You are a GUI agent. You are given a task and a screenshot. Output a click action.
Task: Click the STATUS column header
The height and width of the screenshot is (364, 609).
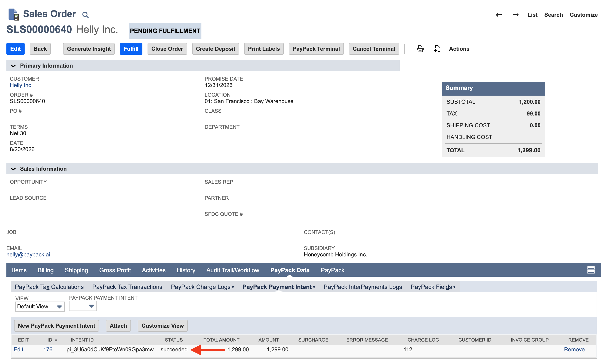pyautogui.click(x=174, y=340)
